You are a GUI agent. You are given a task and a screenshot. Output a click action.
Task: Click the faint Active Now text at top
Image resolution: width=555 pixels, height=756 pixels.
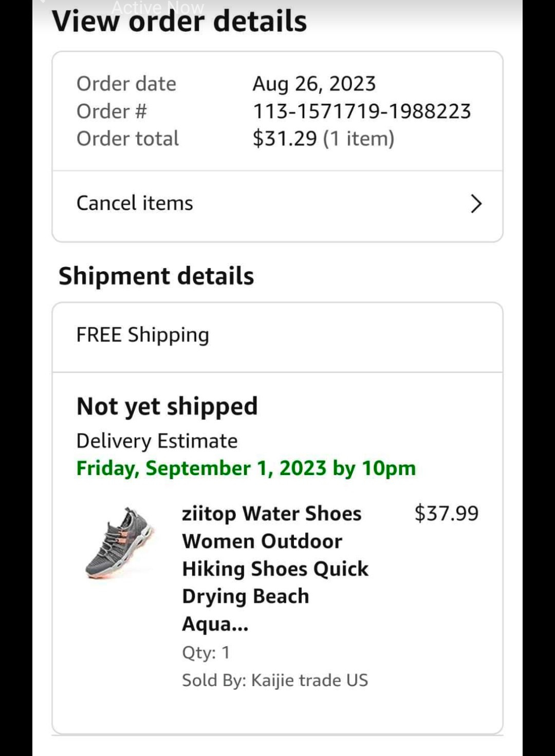[158, 8]
